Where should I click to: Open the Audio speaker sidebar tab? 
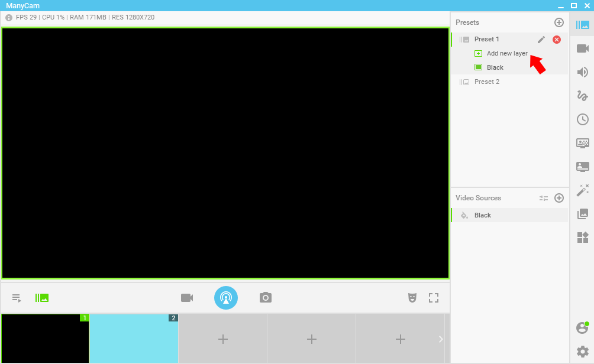582,72
